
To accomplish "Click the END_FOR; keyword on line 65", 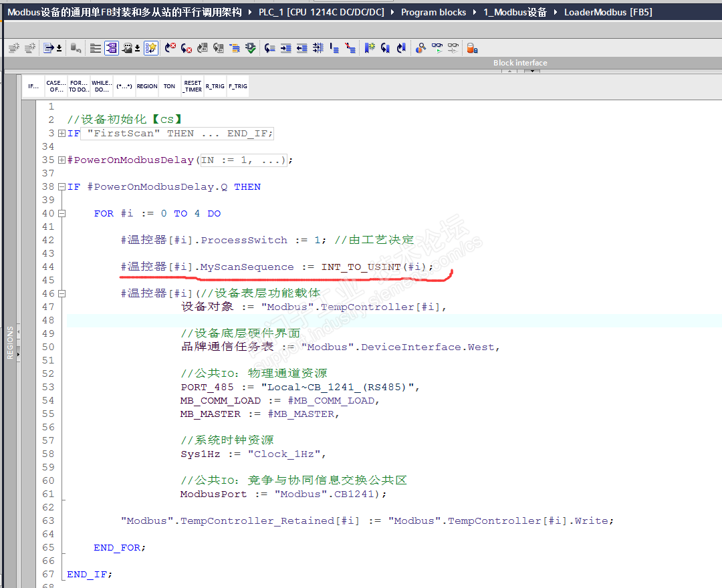I will point(120,547).
